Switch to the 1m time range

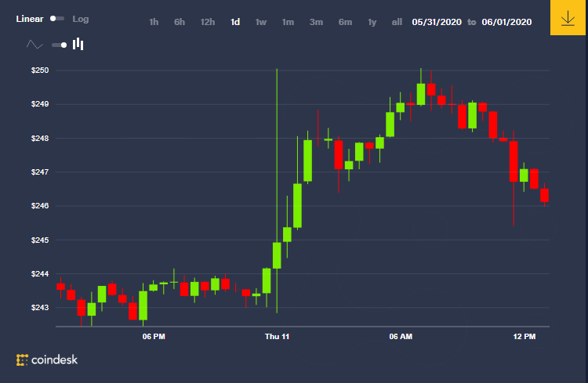click(x=288, y=22)
